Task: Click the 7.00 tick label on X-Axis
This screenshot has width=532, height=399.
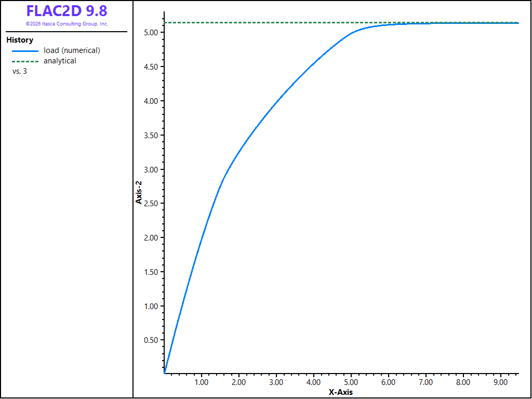Action: point(426,382)
